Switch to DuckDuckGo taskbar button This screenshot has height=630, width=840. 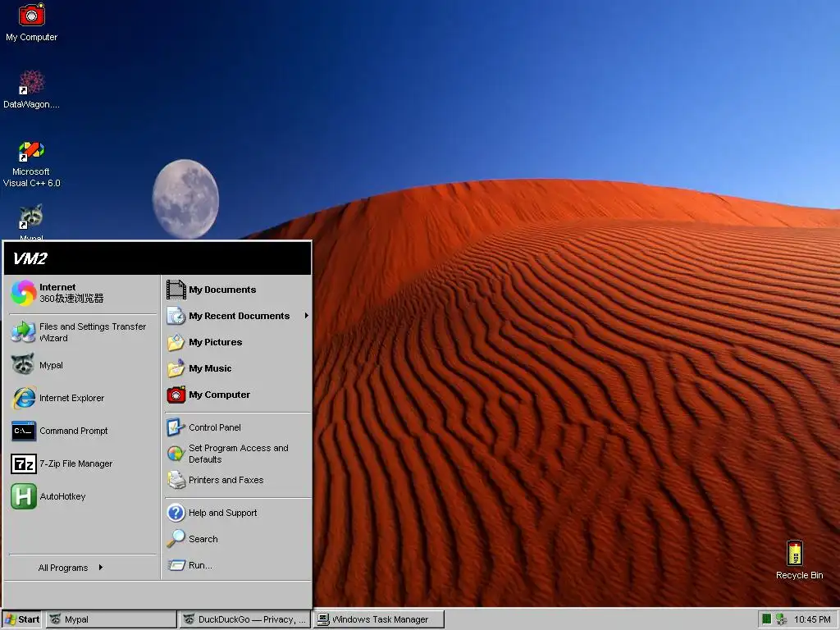tap(245, 619)
